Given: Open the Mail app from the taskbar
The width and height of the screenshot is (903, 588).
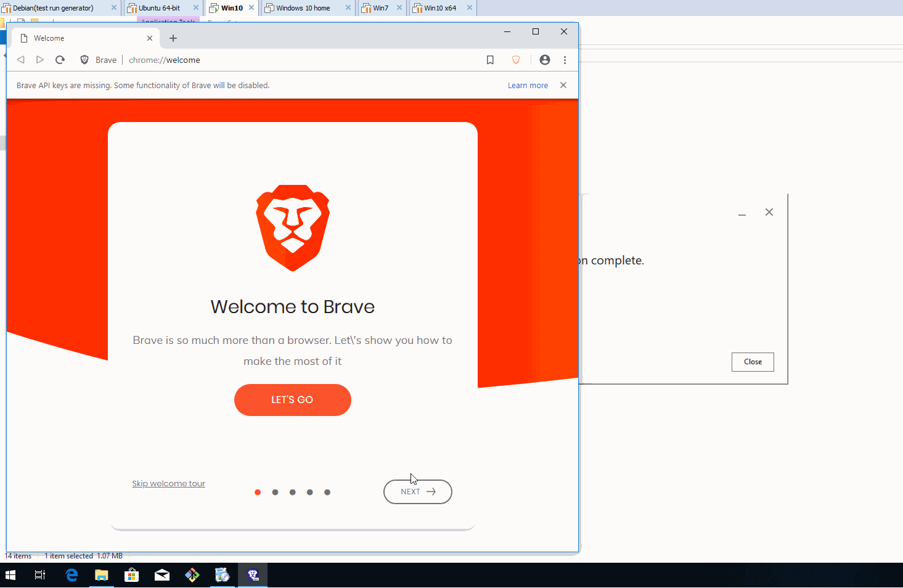Looking at the screenshot, I should (x=161, y=575).
